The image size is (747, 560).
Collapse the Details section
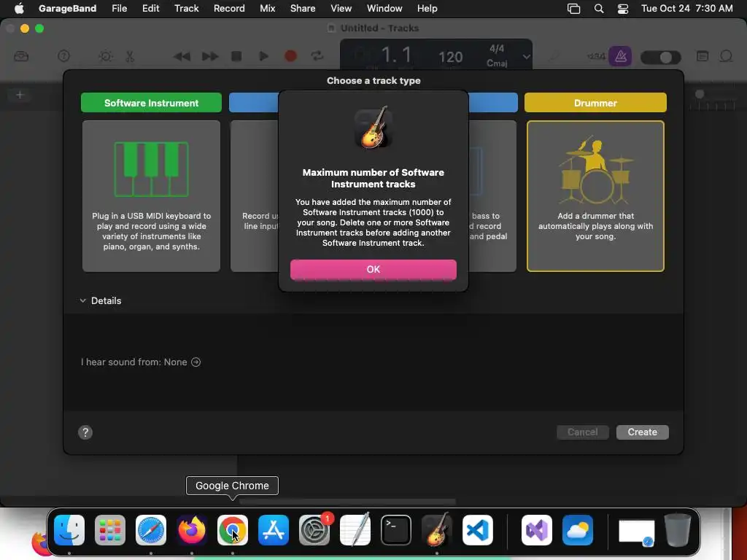pos(83,300)
